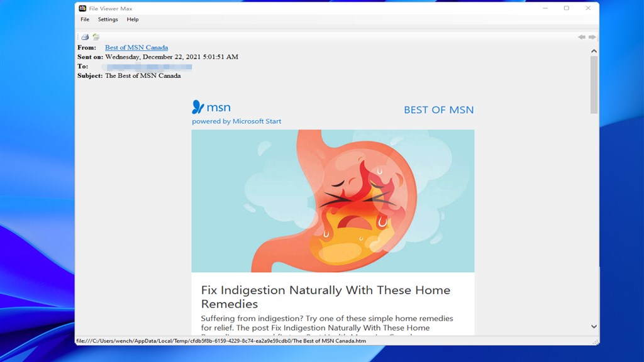The image size is (644, 362).
Task: Minimize the File Viewer Max window
Action: coord(545,8)
